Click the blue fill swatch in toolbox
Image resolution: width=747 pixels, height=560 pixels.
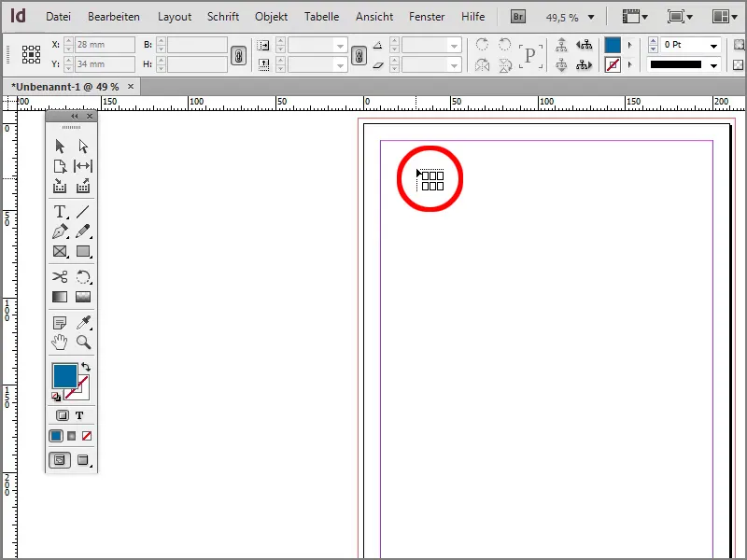64,376
